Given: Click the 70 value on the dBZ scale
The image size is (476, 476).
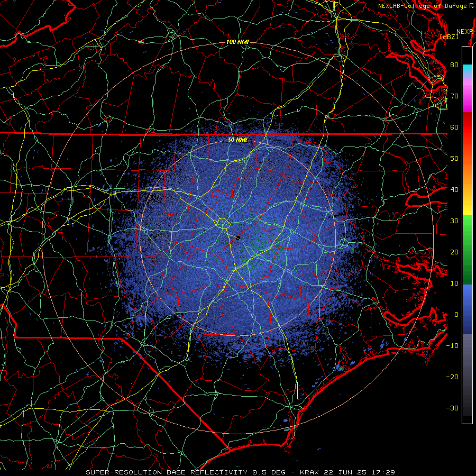Looking at the screenshot, I should click(454, 96).
